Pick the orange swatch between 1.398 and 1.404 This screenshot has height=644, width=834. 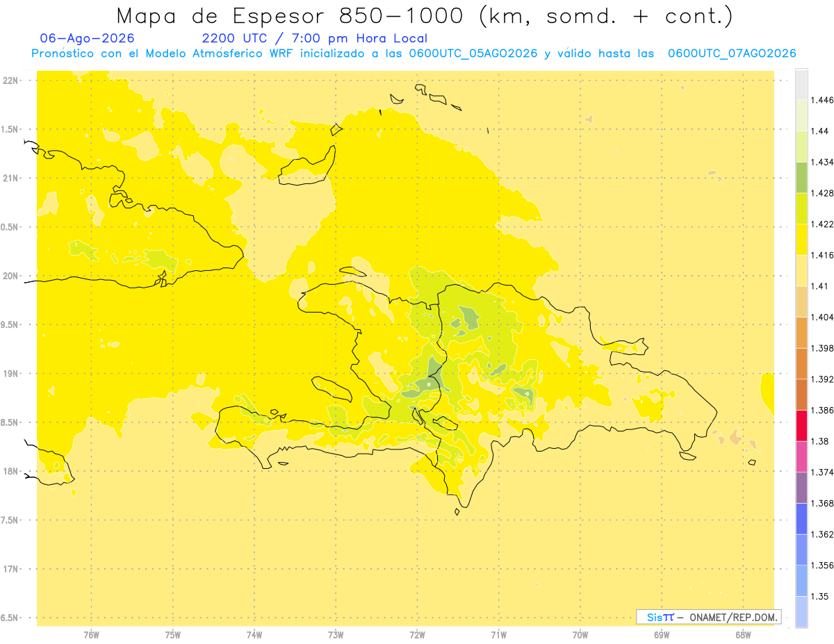801,332
